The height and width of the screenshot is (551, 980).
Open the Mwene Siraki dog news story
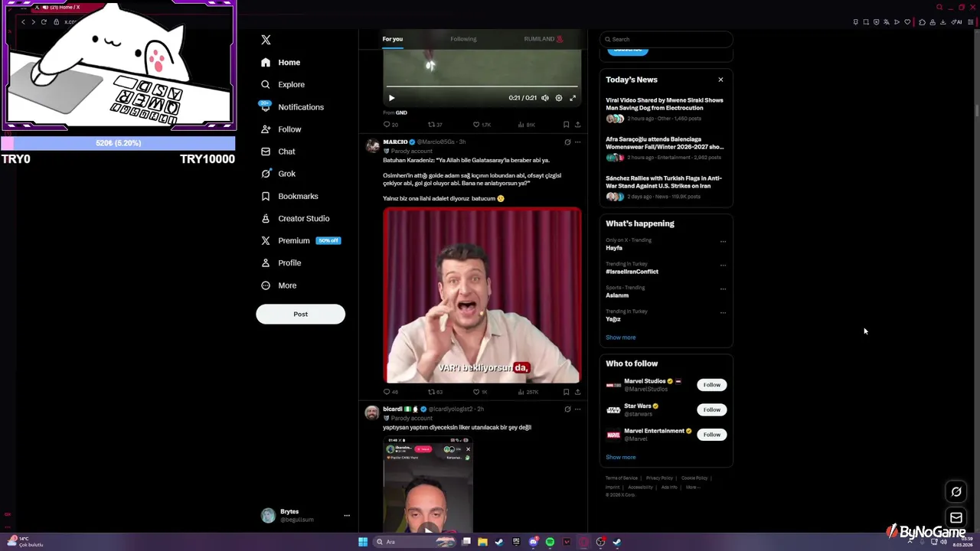pos(665,109)
